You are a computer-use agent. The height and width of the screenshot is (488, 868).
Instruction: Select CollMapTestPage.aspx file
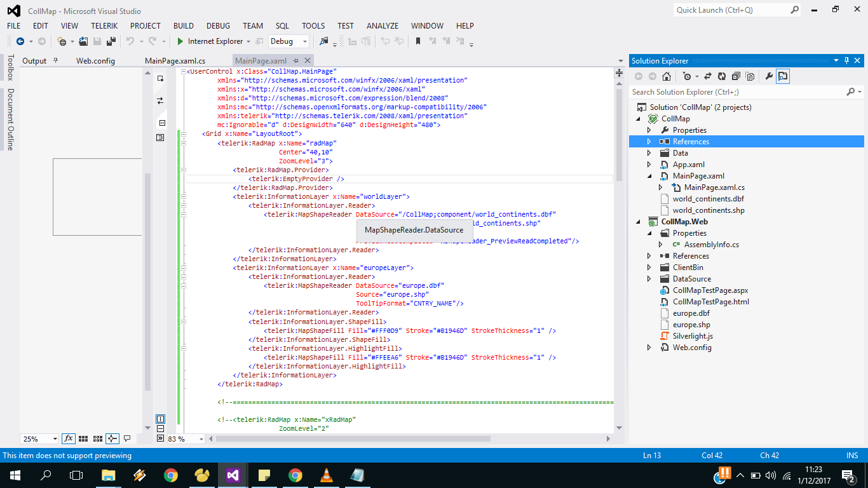coord(710,290)
